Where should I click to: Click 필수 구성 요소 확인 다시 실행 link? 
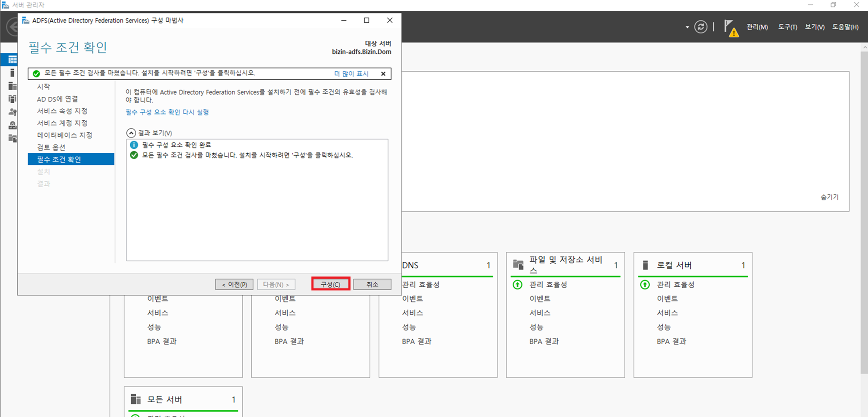167,112
